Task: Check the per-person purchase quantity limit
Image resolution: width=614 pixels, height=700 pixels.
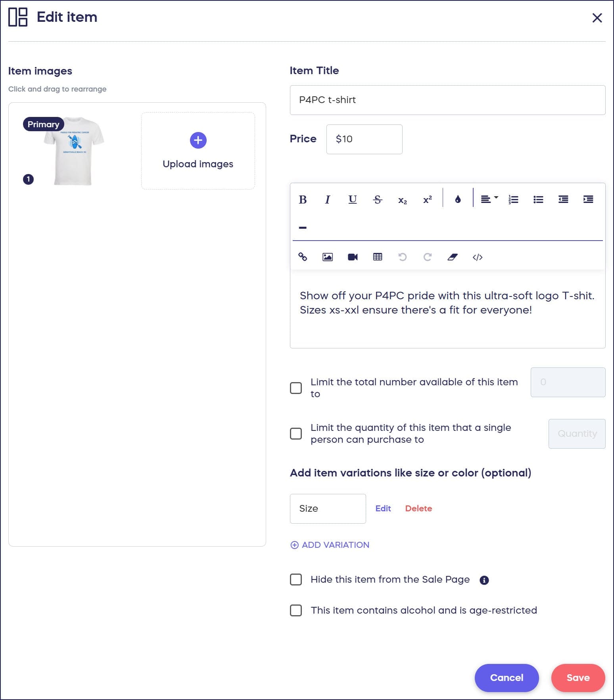Action: (x=296, y=434)
